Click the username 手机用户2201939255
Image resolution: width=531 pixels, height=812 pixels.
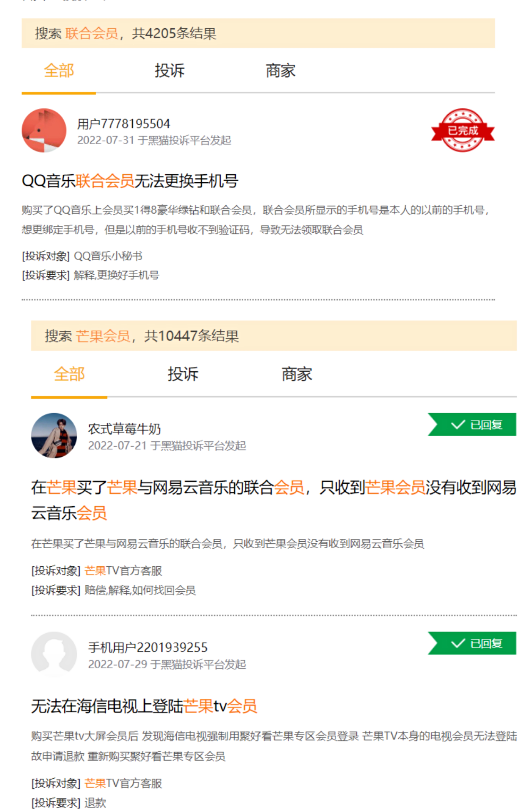click(148, 647)
